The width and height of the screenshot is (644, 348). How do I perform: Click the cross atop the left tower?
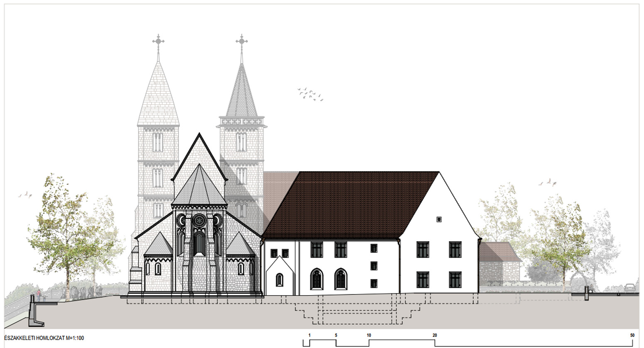click(x=158, y=41)
